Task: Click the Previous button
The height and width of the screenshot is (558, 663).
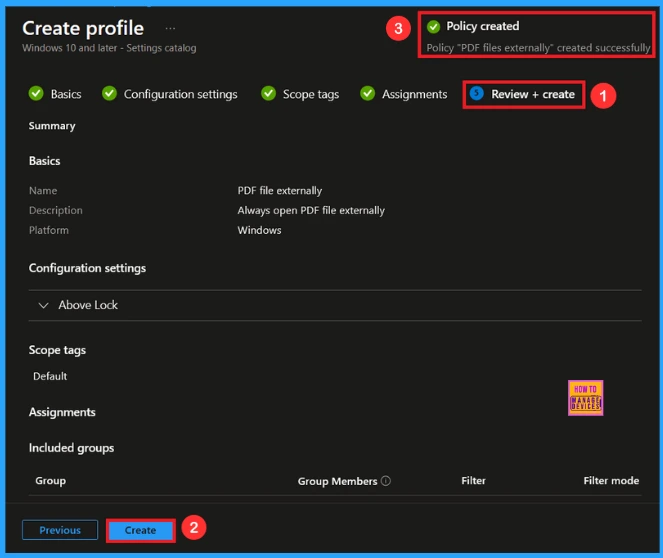Action: 60,530
